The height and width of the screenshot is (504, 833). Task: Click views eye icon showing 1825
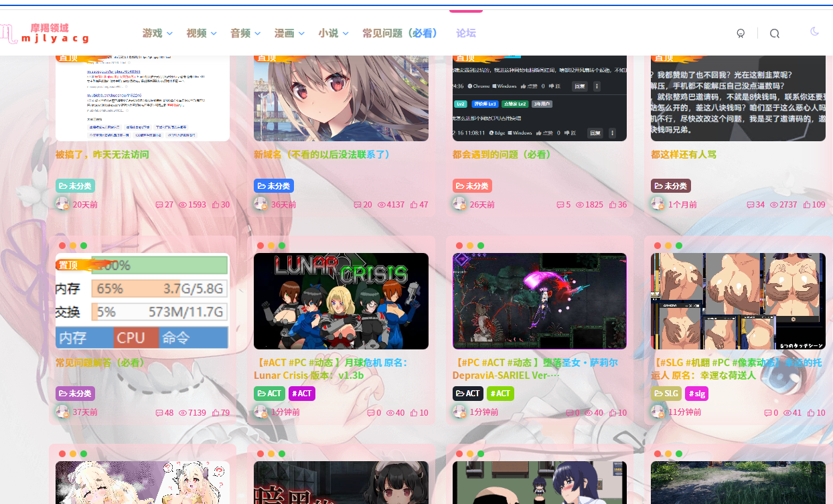coord(580,205)
